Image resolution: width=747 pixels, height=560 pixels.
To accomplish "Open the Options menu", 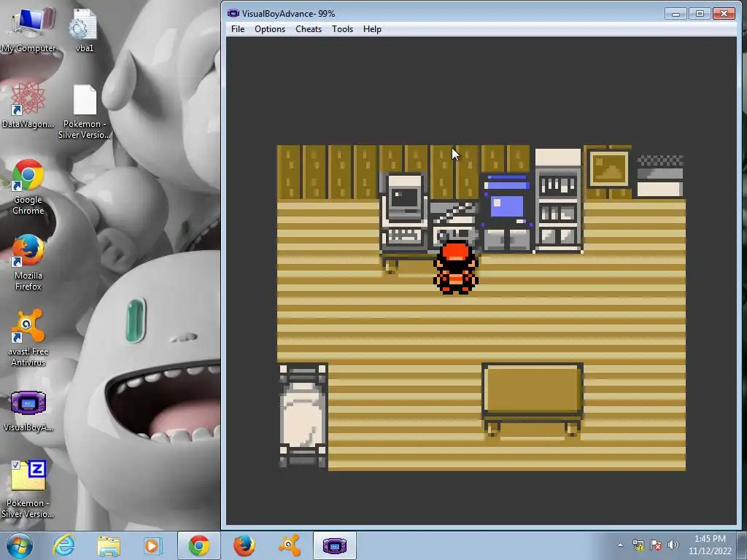I will click(x=270, y=29).
